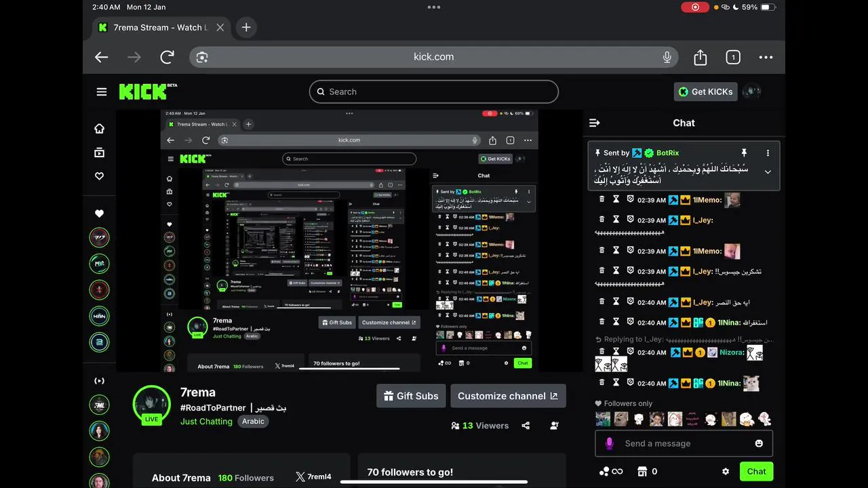This screenshot has height=488, width=868.
Task: Open Following outline heart in sidebar
Action: (99, 176)
